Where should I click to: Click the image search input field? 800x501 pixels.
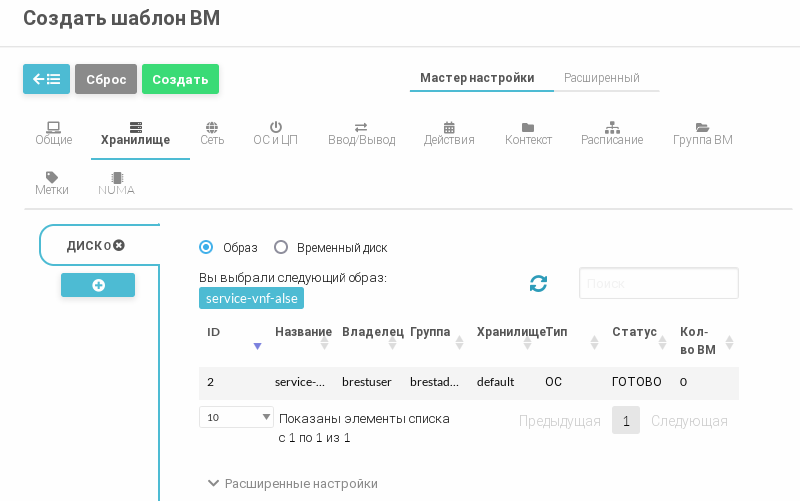point(658,283)
